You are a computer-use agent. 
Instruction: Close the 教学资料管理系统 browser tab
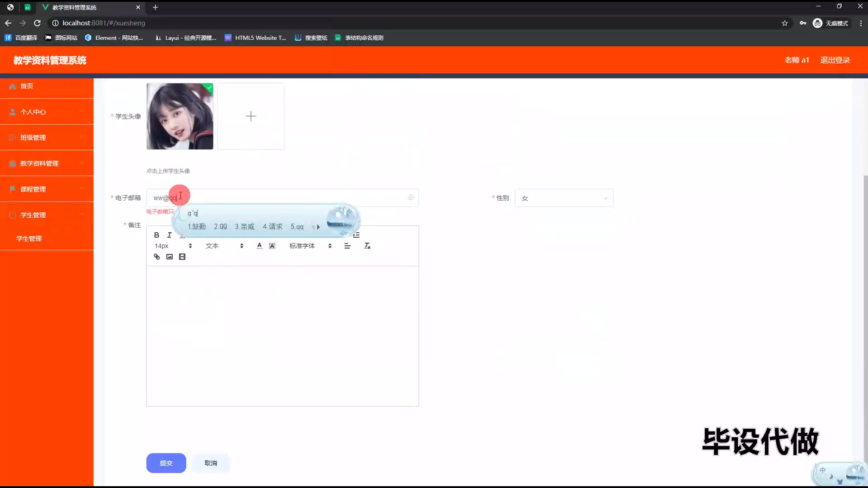[138, 7]
